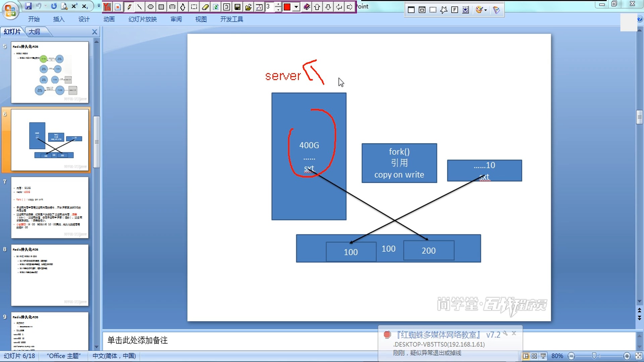Click the right arrow annotation button

coord(350,7)
